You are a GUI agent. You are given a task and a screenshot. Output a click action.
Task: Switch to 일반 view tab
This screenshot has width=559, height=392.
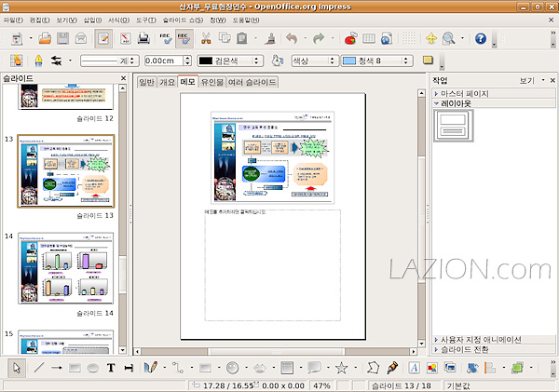coord(146,82)
